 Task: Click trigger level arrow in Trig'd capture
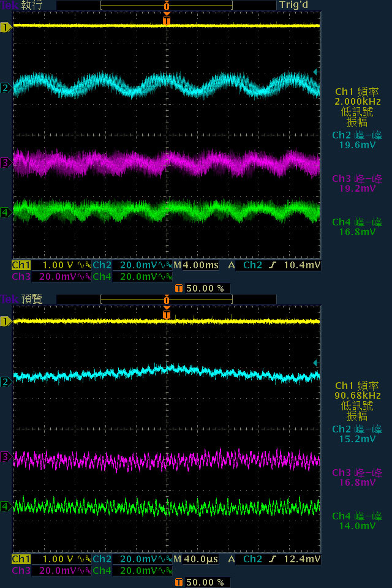coord(316,72)
